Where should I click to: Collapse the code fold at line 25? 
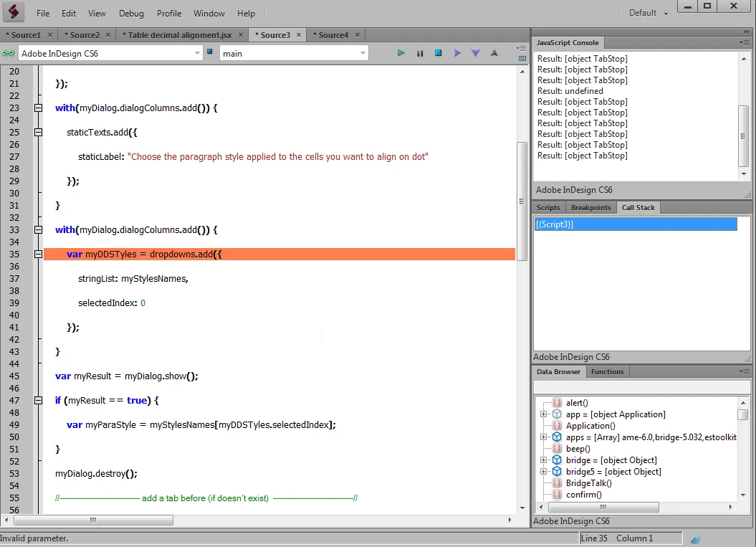click(38, 132)
